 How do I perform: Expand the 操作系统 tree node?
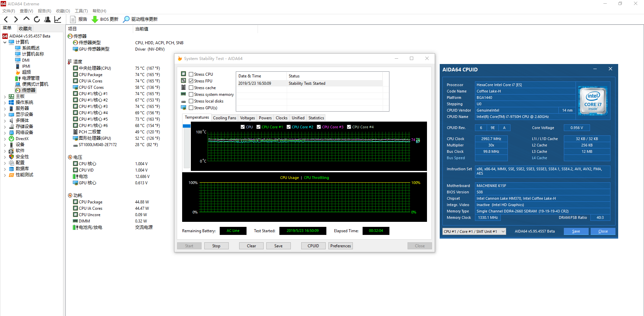click(x=5, y=103)
